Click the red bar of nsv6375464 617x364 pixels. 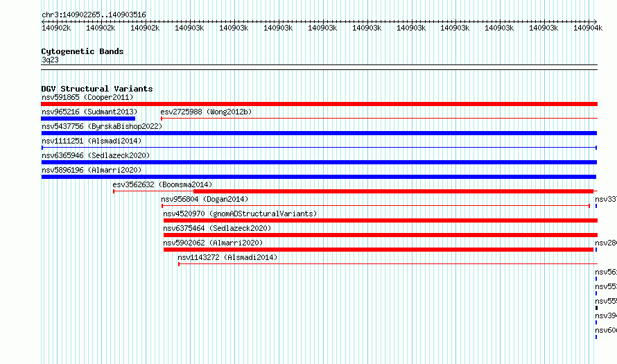381,235
